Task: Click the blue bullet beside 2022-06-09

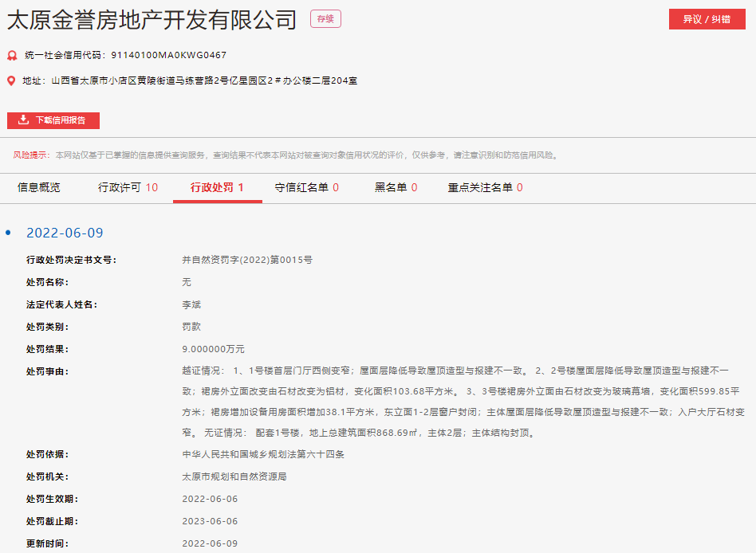Action: click(x=8, y=233)
